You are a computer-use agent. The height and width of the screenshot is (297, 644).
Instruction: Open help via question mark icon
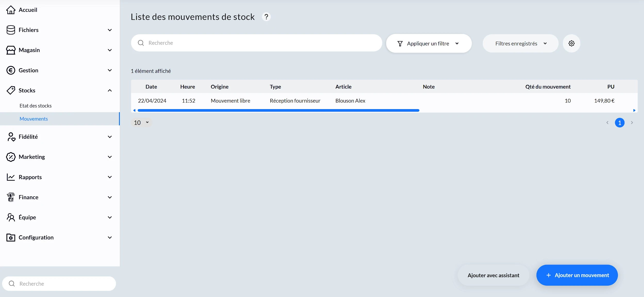pos(266,17)
